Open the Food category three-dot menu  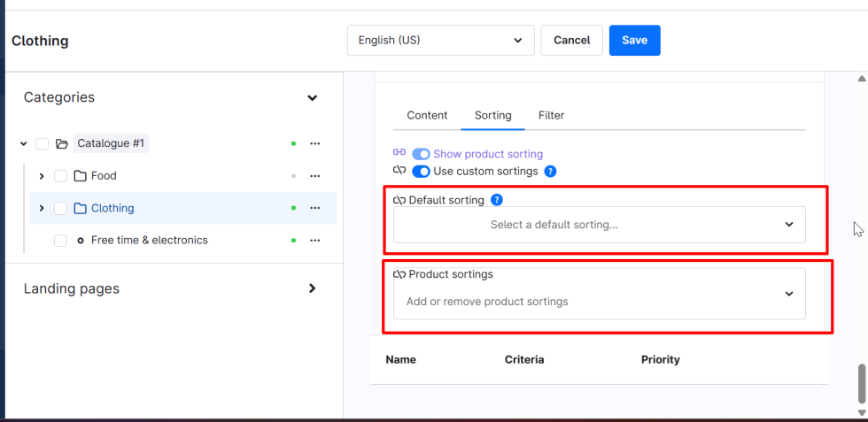tap(314, 176)
